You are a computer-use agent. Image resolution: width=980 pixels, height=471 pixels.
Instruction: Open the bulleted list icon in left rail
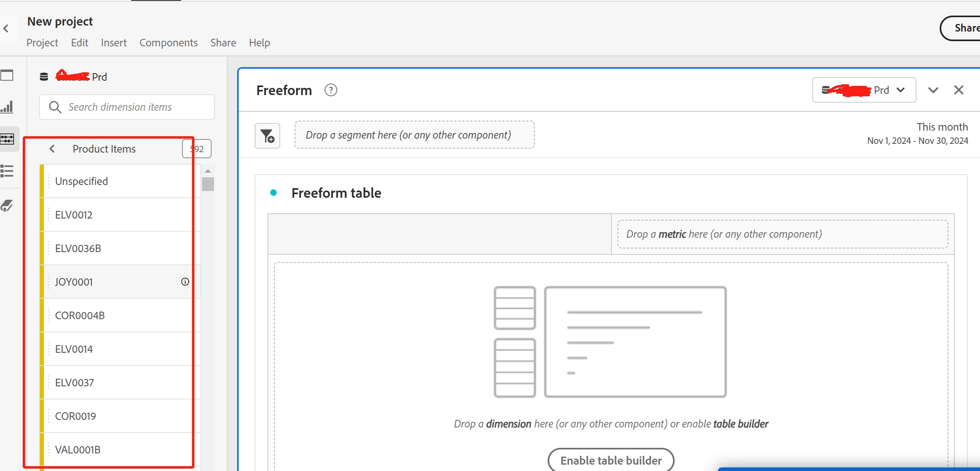pos(7,171)
